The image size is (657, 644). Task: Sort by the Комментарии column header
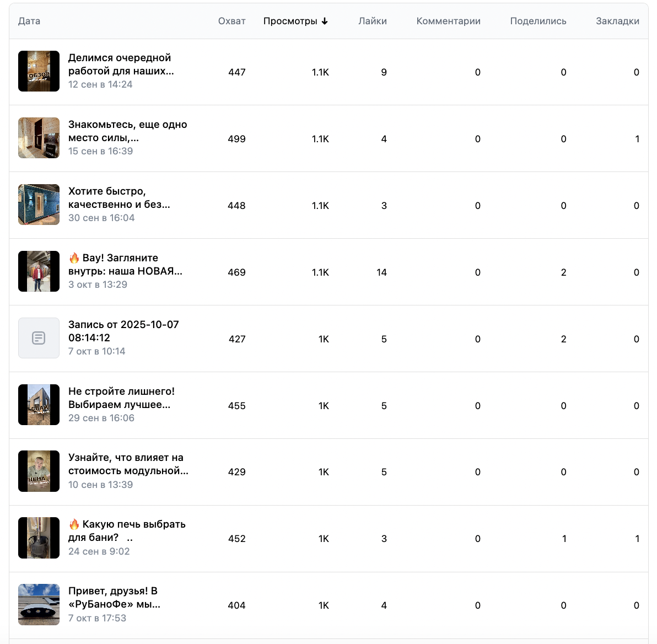point(448,22)
